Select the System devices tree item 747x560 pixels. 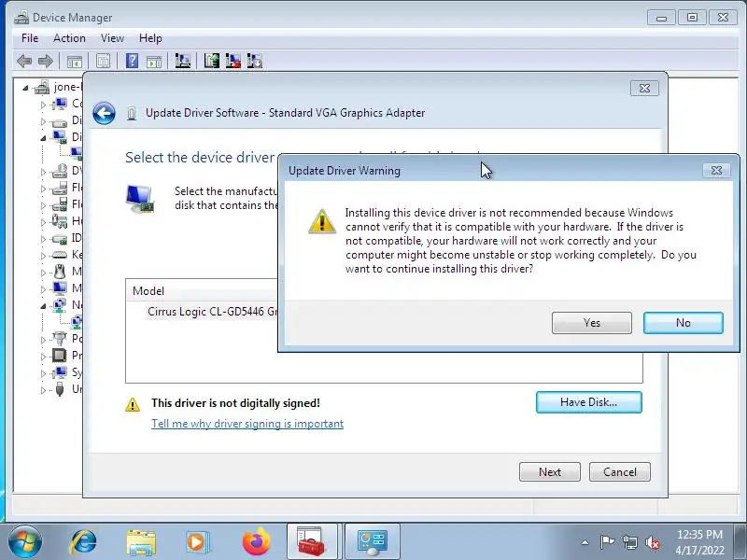(66, 372)
